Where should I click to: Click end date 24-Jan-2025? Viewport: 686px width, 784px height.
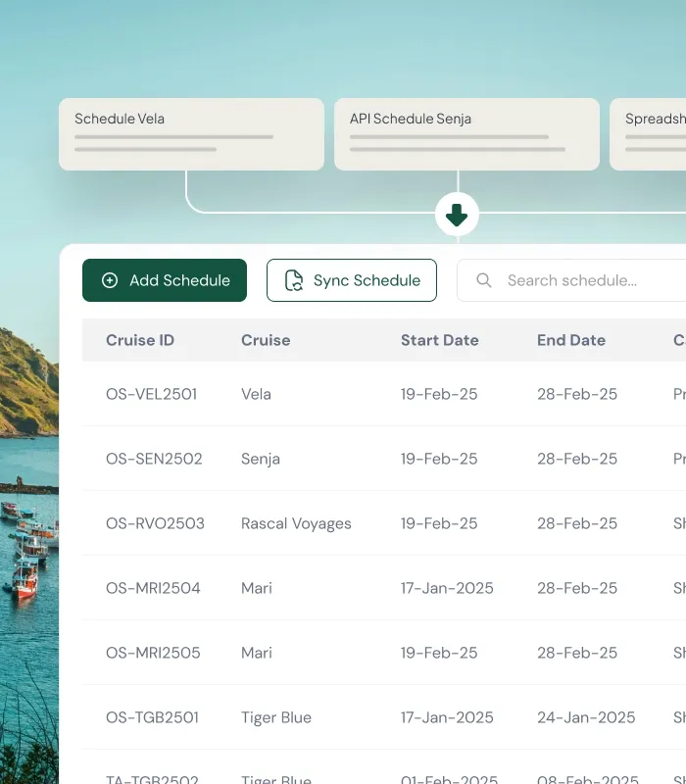pos(586,717)
